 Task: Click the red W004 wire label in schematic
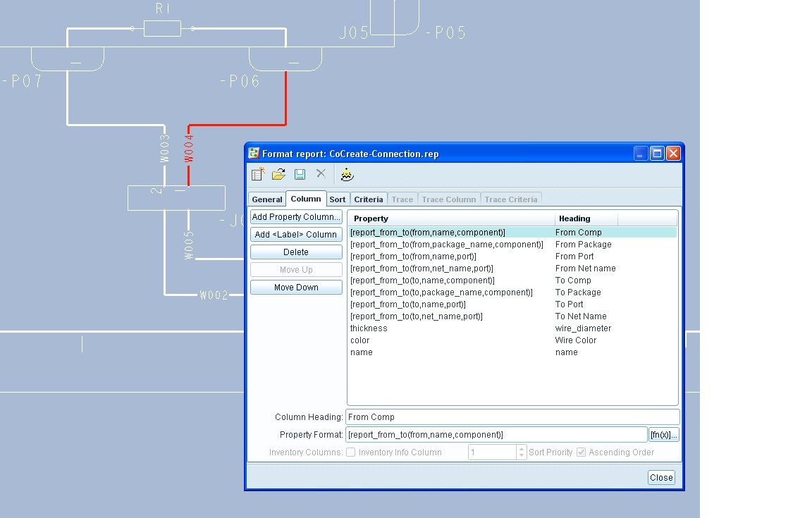[189, 148]
